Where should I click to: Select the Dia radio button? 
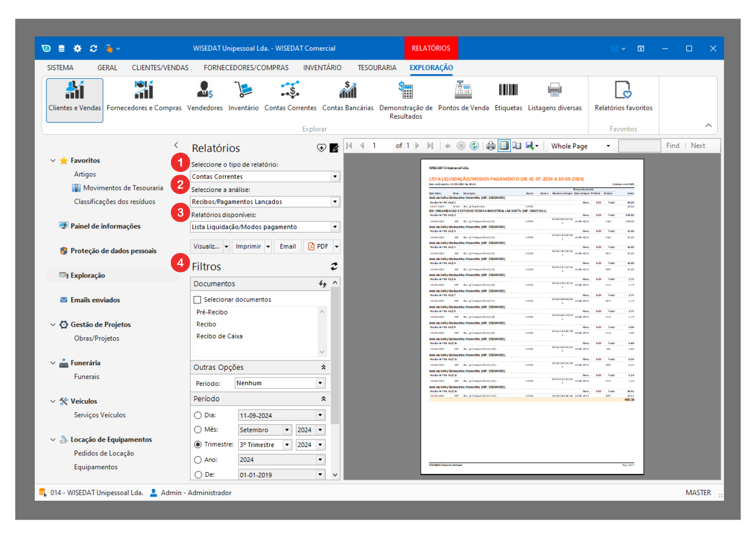click(x=198, y=415)
